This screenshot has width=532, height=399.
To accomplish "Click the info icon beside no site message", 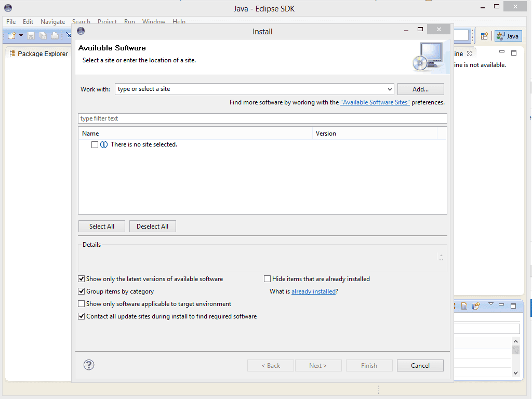I will pyautogui.click(x=104, y=144).
